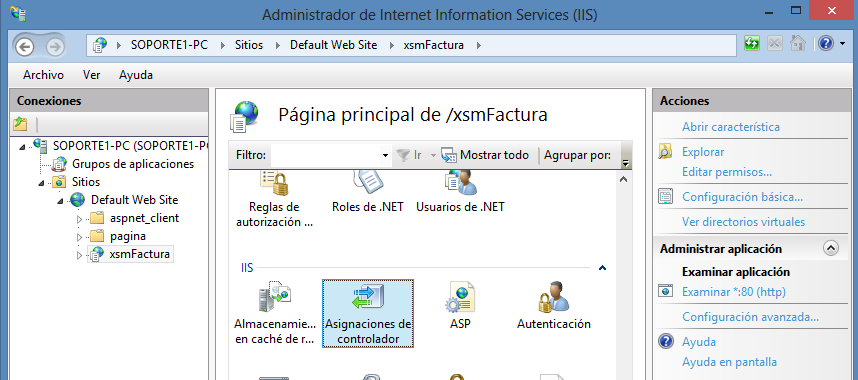Click the Mostrar todo icon
This screenshot has height=380, width=858.
click(x=449, y=155)
